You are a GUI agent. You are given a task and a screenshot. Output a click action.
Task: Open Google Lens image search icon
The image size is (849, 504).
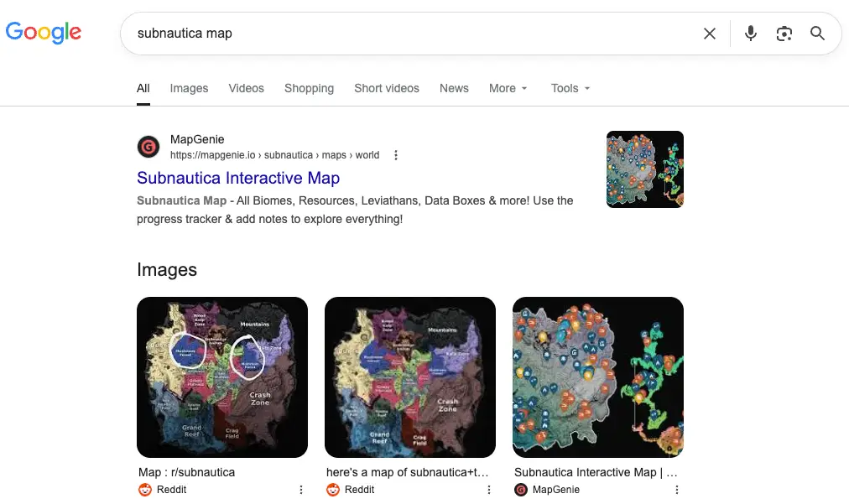(x=784, y=34)
